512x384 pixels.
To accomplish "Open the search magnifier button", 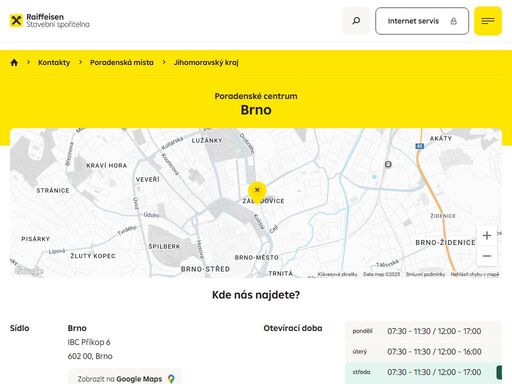I will pos(356,21).
